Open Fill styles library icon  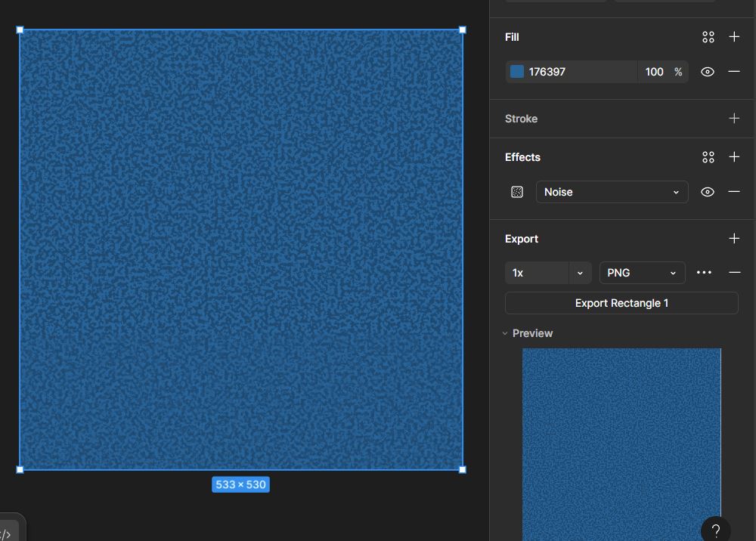[708, 37]
